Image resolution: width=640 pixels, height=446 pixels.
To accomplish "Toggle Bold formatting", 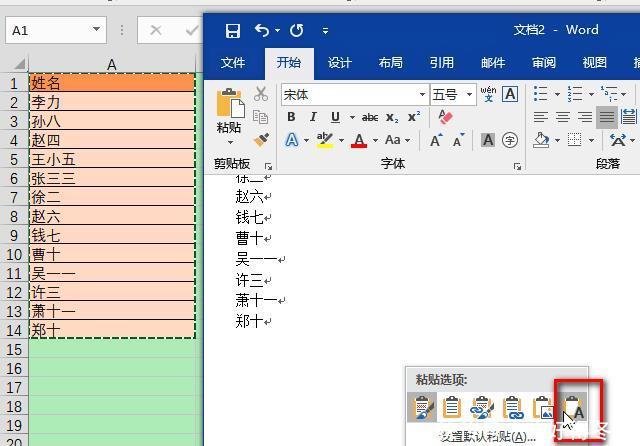I will (291, 117).
